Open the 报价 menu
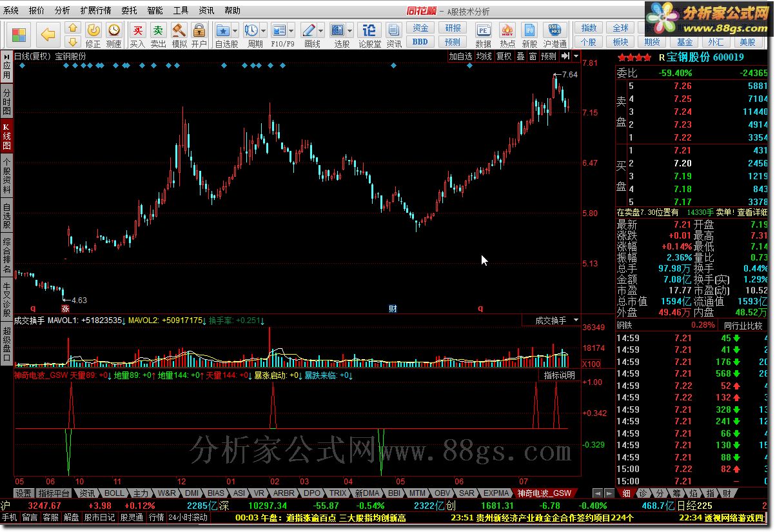 click(x=37, y=11)
